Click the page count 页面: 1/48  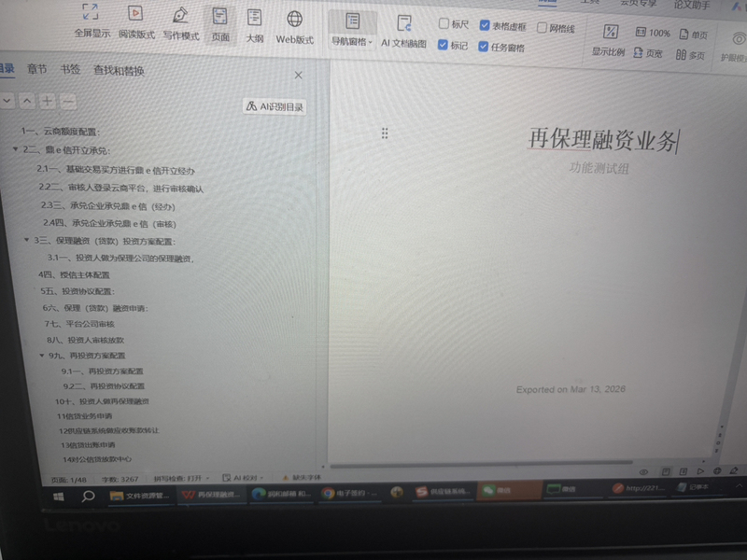click(68, 480)
